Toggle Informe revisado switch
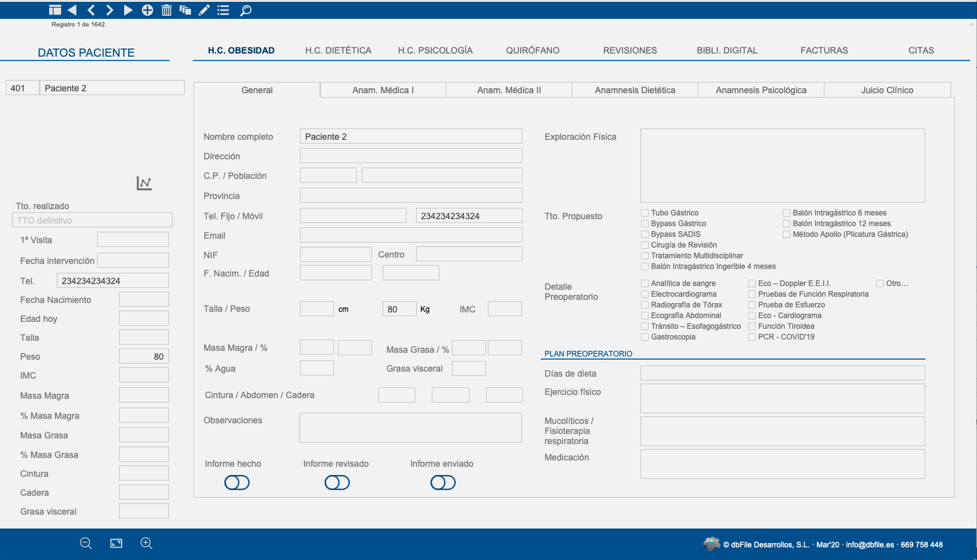 [337, 483]
